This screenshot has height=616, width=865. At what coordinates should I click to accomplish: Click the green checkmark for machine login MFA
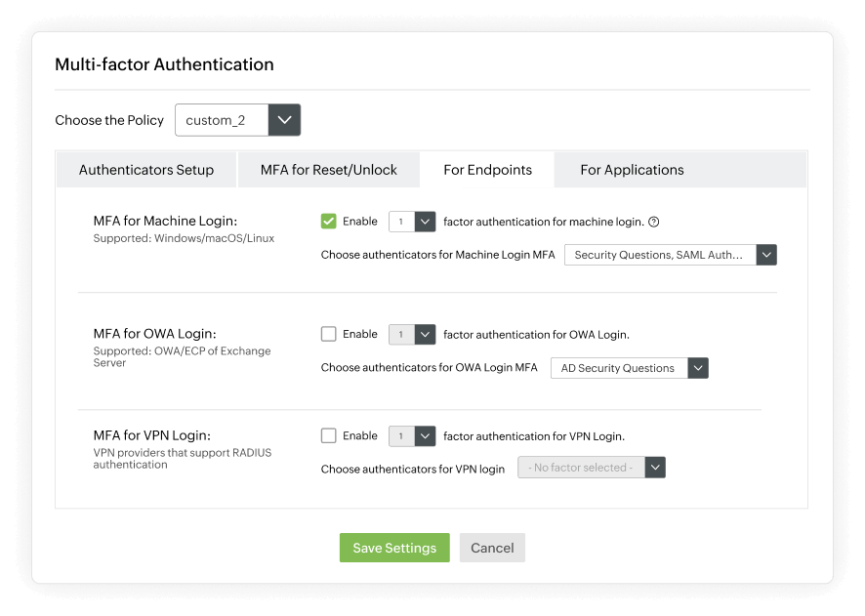pyautogui.click(x=329, y=222)
